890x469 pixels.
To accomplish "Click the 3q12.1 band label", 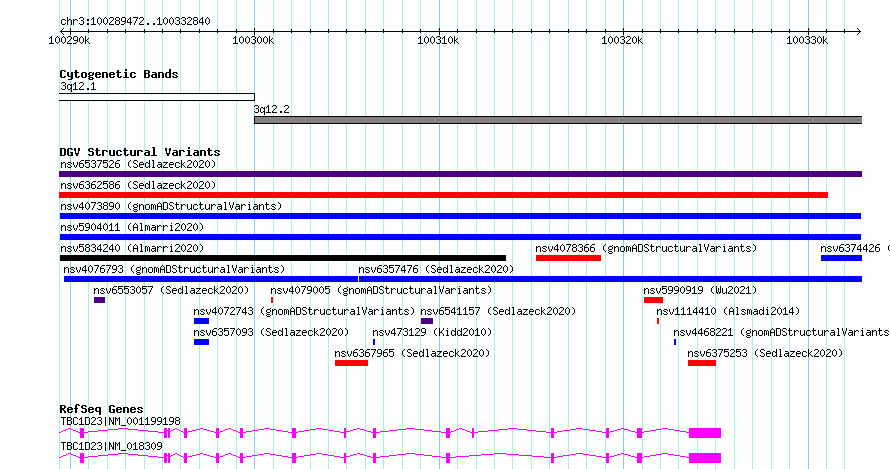I will coord(78,86).
